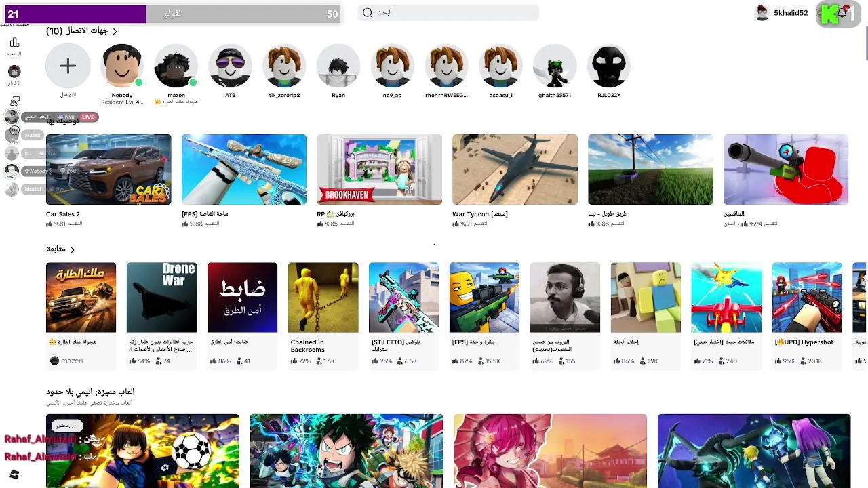Click the Resident Evil 4 status under Nobody

coord(122,102)
